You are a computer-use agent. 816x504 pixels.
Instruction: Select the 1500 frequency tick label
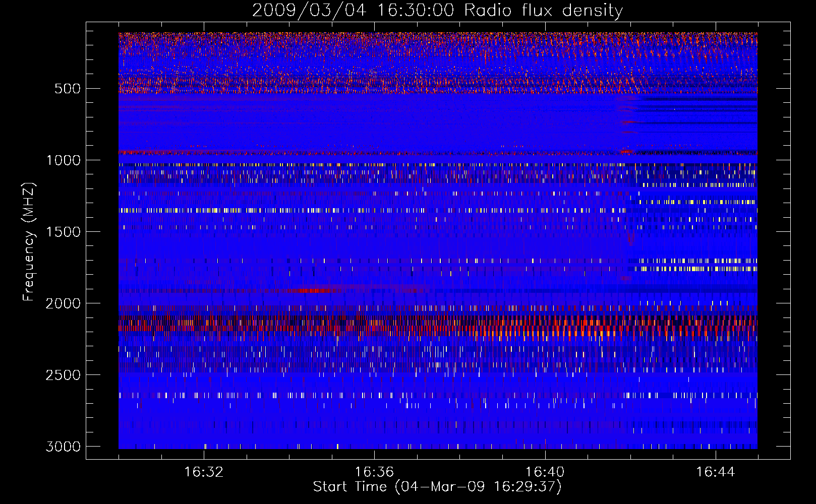[63, 232]
